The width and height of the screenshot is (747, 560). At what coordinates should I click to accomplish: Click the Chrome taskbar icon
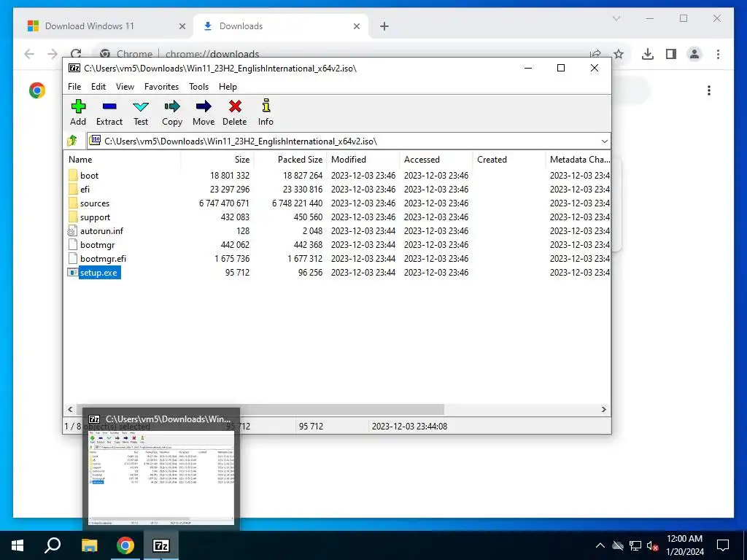(x=125, y=545)
